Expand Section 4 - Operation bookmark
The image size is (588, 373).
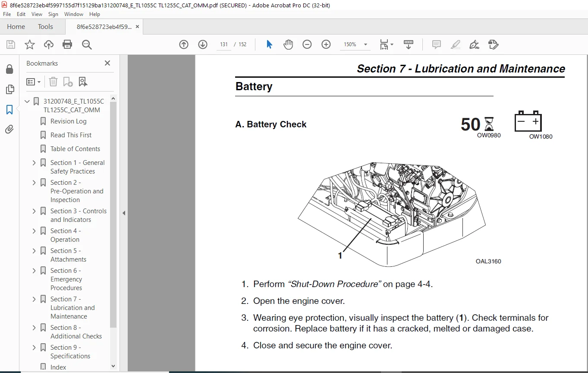pos(34,231)
